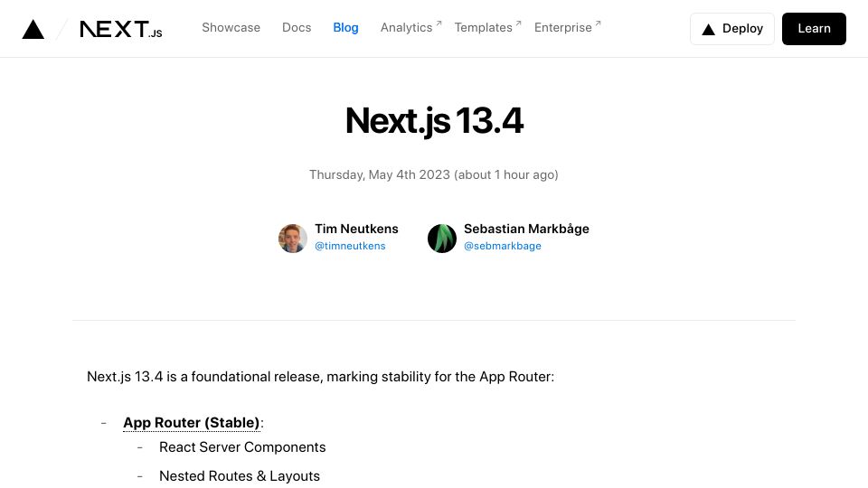The height and width of the screenshot is (488, 868).
Task: Follow the @sebmarkbage link
Action: [x=502, y=246]
